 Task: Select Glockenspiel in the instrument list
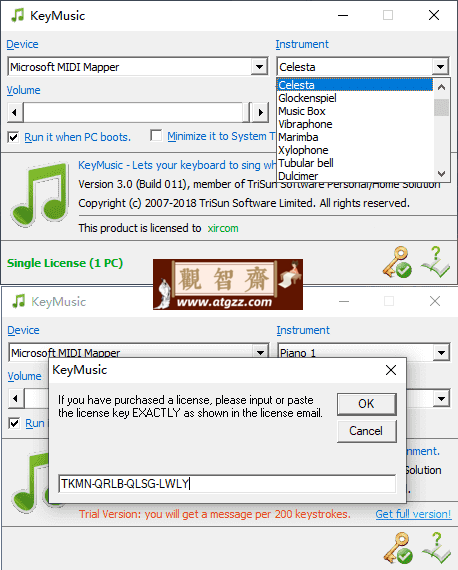click(x=355, y=98)
